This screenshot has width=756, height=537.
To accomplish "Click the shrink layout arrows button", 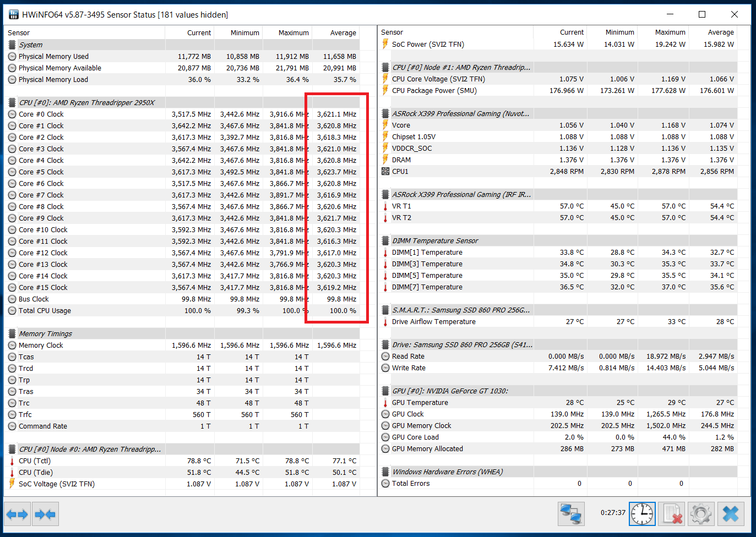I will click(x=45, y=514).
